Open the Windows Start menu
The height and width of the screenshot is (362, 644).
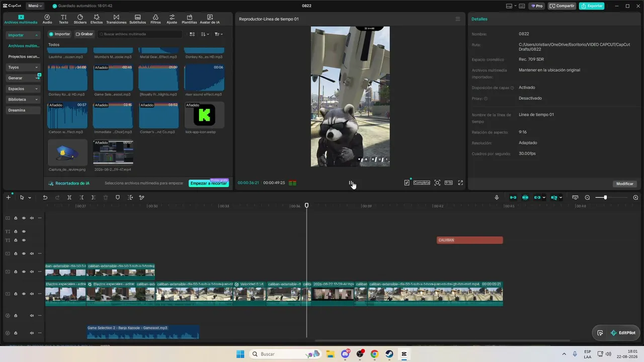click(x=240, y=354)
